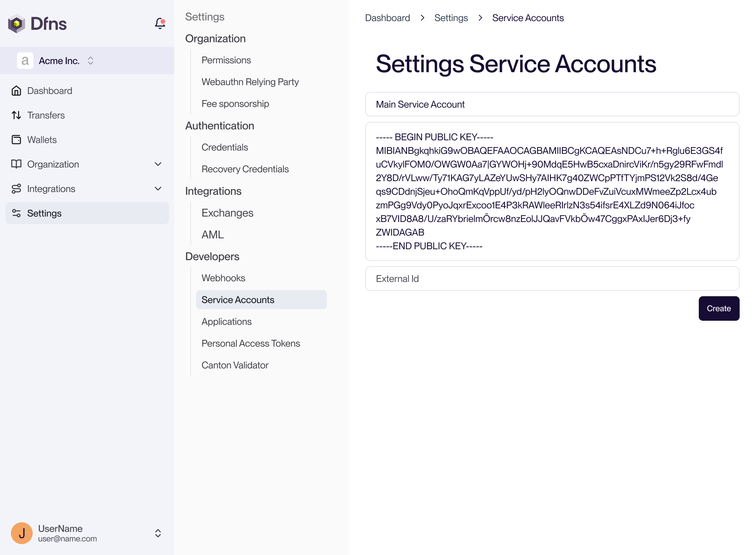Click the Dashboard home icon

16,91
